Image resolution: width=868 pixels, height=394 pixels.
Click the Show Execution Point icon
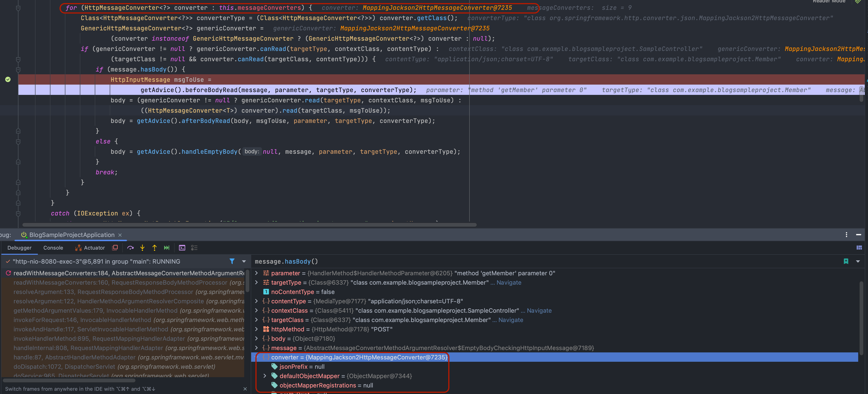click(x=115, y=248)
